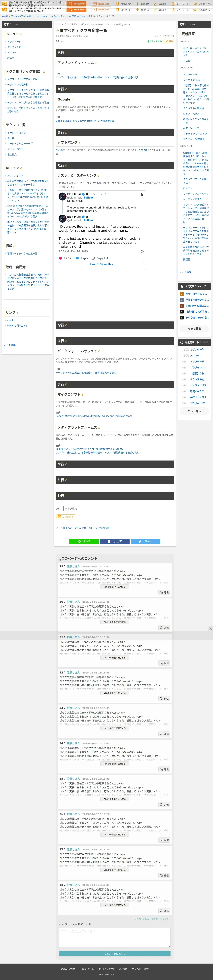Expand full text of comment 35
The height and width of the screenshot is (980, 213).
tap(115, 799)
